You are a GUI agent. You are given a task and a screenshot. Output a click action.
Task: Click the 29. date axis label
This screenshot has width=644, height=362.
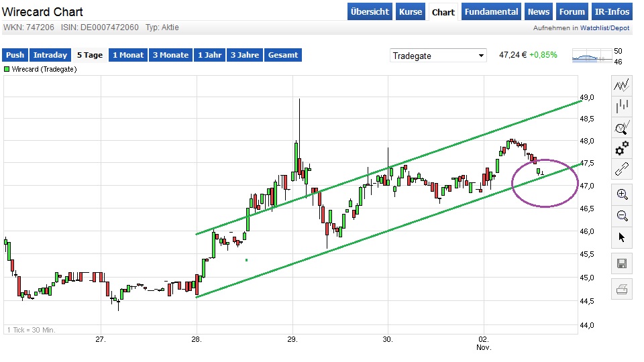(x=292, y=339)
